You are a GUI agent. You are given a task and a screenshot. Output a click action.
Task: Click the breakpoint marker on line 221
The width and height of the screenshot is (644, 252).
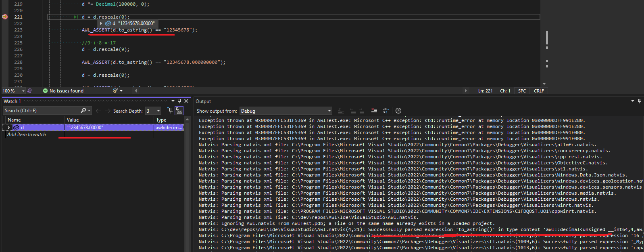5,17
